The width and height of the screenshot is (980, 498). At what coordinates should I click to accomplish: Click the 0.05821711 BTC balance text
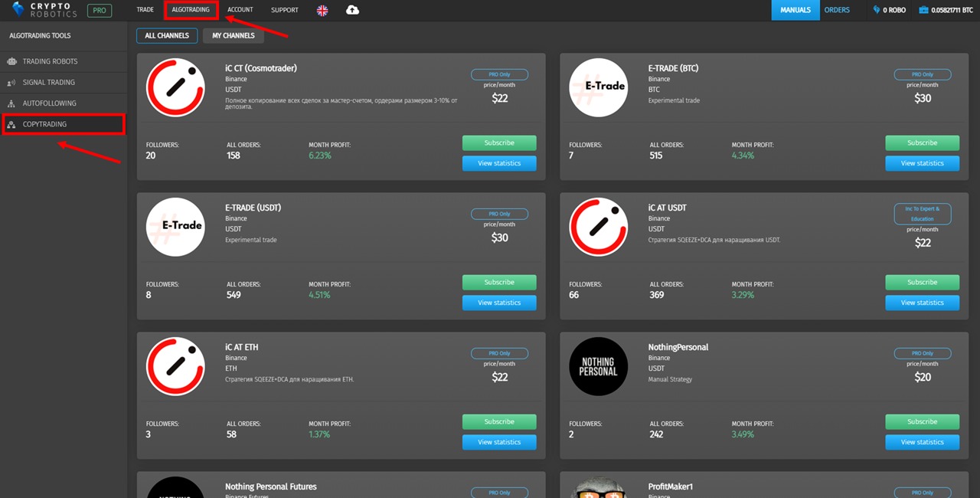tap(952, 10)
